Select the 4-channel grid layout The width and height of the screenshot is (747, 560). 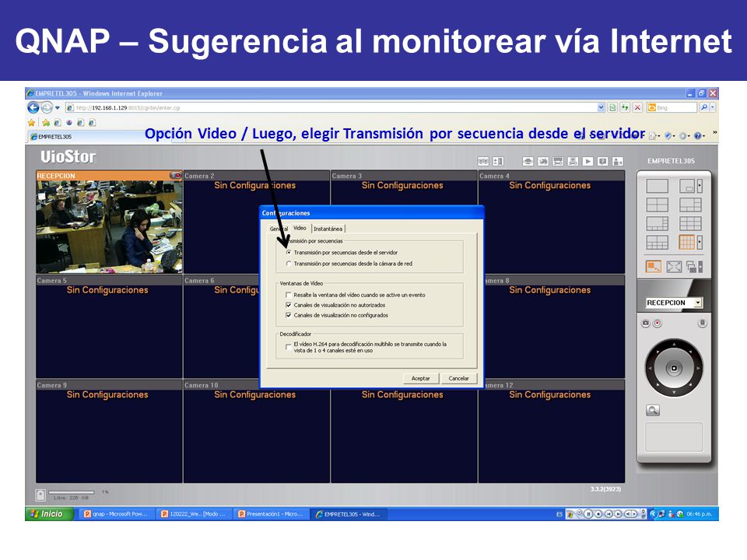tap(657, 205)
